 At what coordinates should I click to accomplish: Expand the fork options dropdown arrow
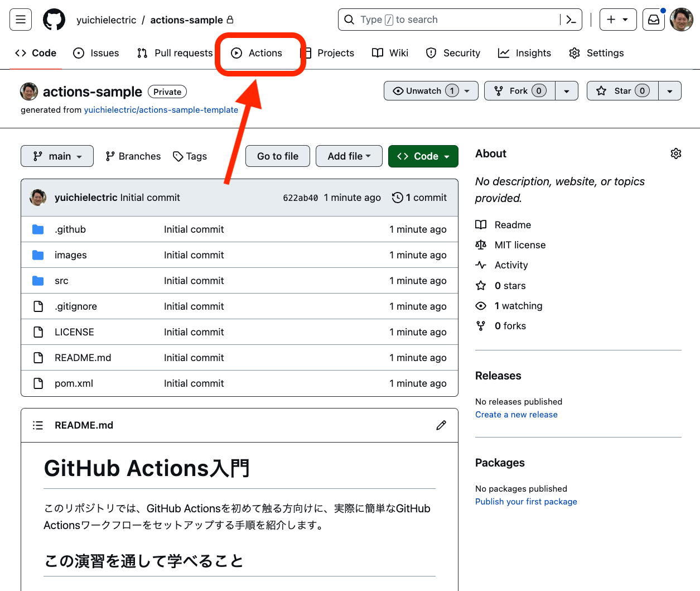[x=567, y=91]
